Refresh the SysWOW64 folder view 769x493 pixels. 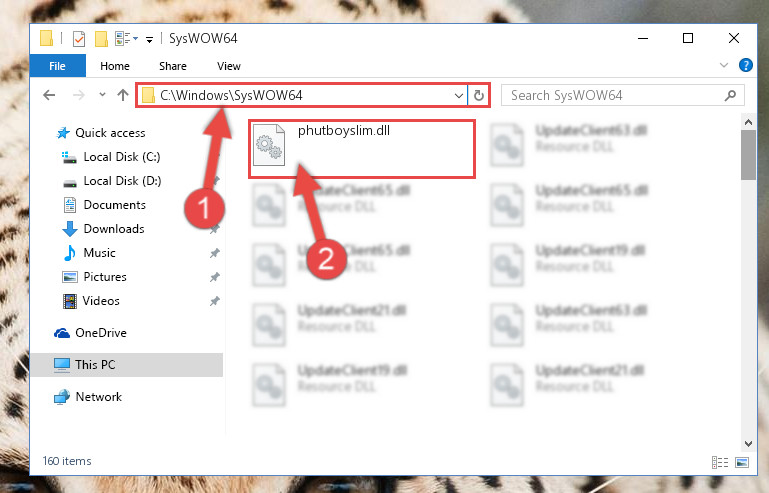tap(479, 95)
